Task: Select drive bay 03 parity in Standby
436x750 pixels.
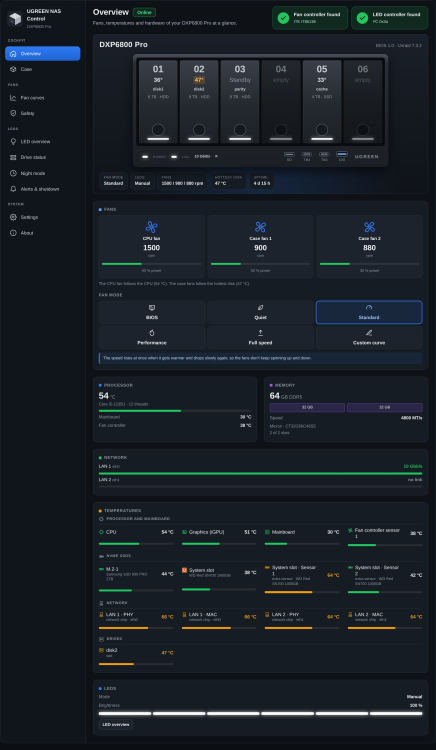Action: tap(240, 101)
